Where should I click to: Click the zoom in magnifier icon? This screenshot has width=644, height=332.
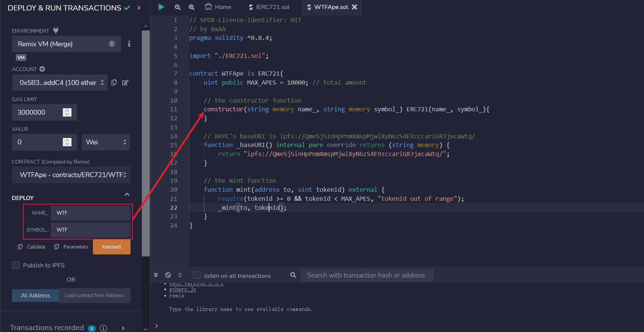pyautogui.click(x=191, y=7)
